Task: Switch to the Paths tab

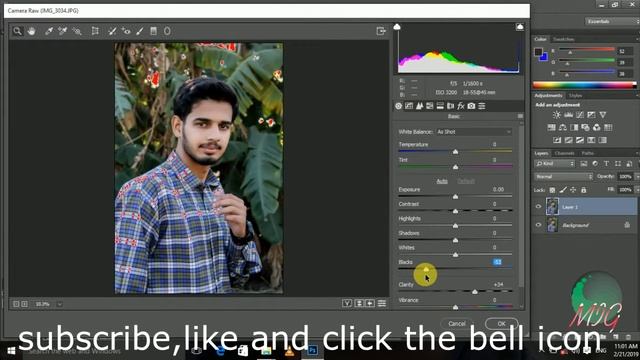Action: [588, 153]
